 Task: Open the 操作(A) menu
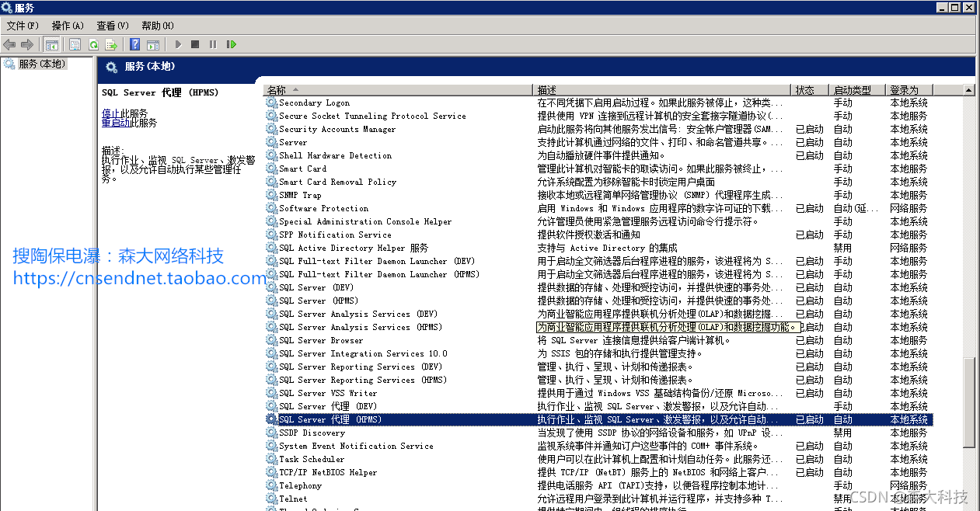tap(68, 26)
